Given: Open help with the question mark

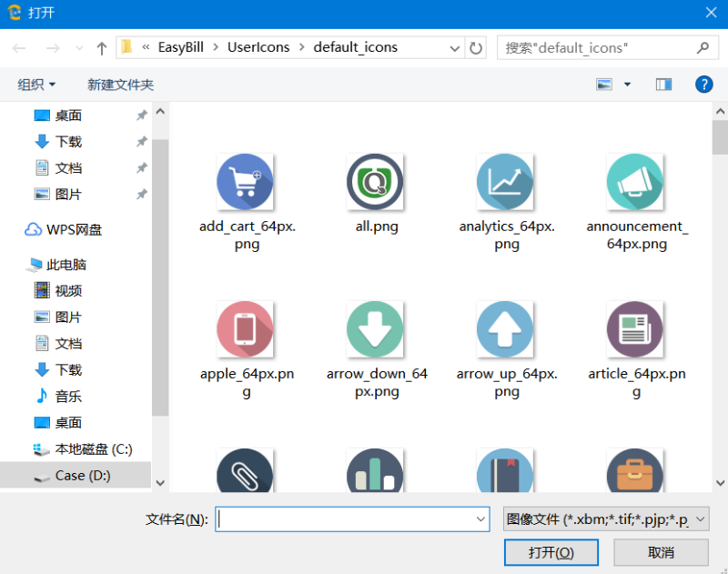Looking at the screenshot, I should (x=703, y=85).
